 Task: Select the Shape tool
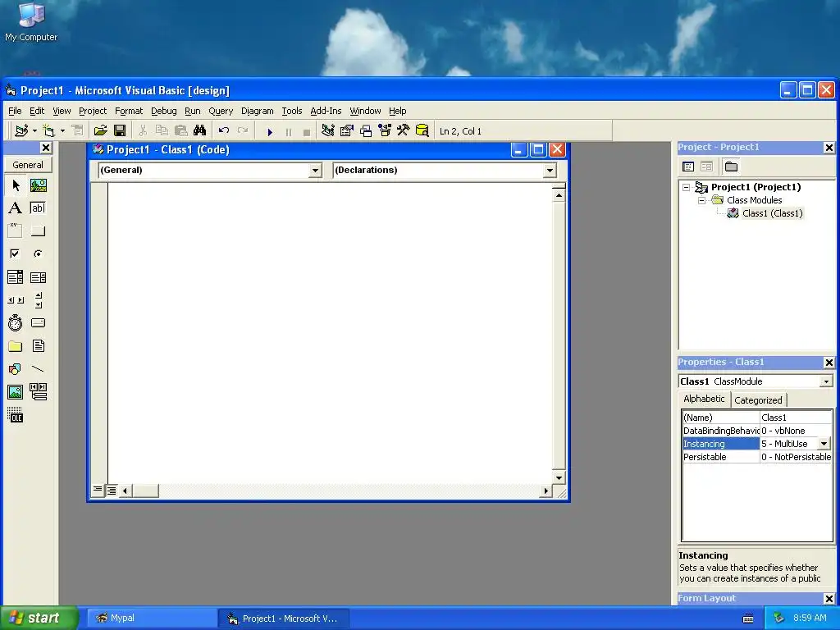(x=15, y=369)
